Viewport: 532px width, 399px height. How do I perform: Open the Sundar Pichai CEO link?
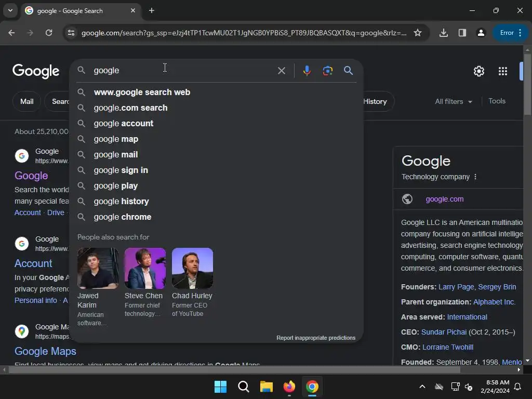coord(444,332)
